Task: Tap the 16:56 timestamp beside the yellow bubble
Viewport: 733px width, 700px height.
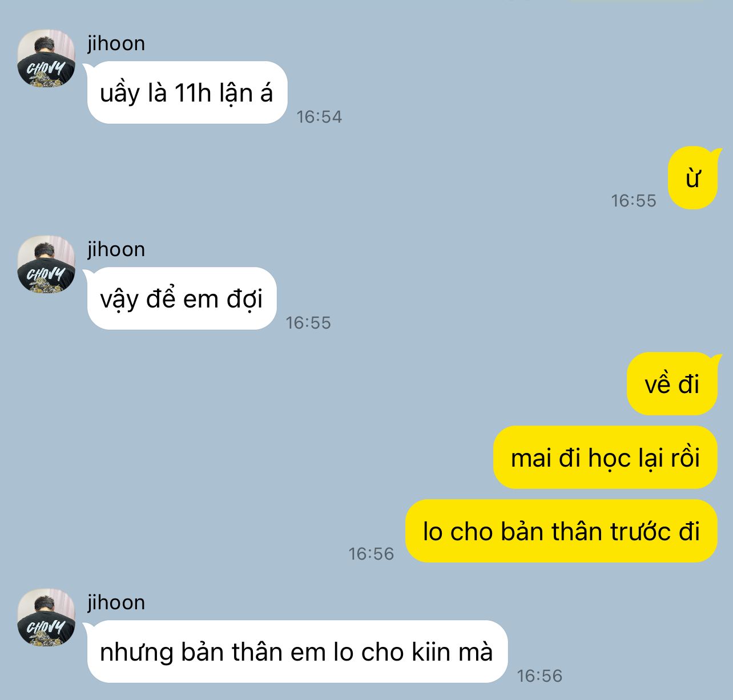Action: (371, 554)
